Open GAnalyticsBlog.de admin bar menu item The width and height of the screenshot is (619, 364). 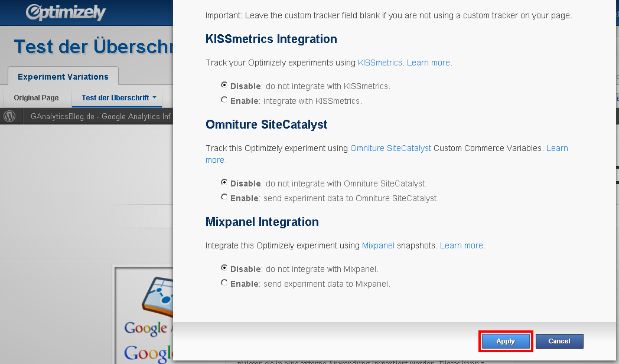coord(102,116)
